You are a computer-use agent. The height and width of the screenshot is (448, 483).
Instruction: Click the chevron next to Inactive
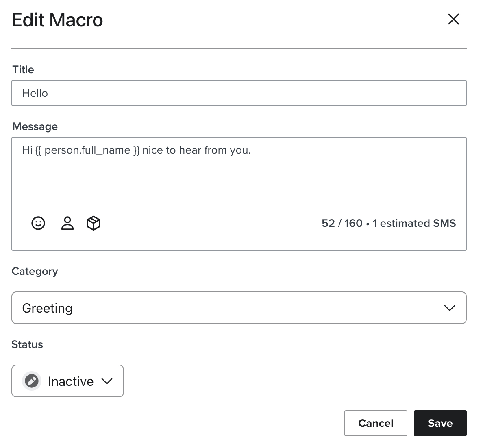pyautogui.click(x=107, y=381)
